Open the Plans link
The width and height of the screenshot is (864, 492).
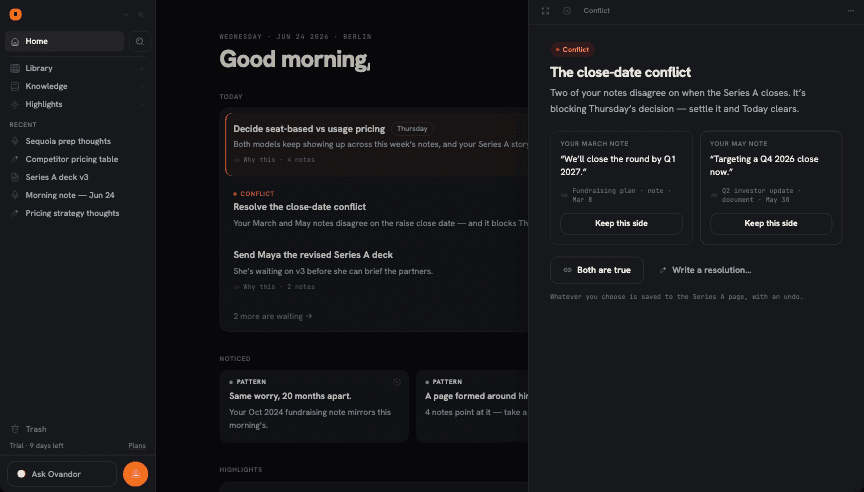(x=137, y=446)
